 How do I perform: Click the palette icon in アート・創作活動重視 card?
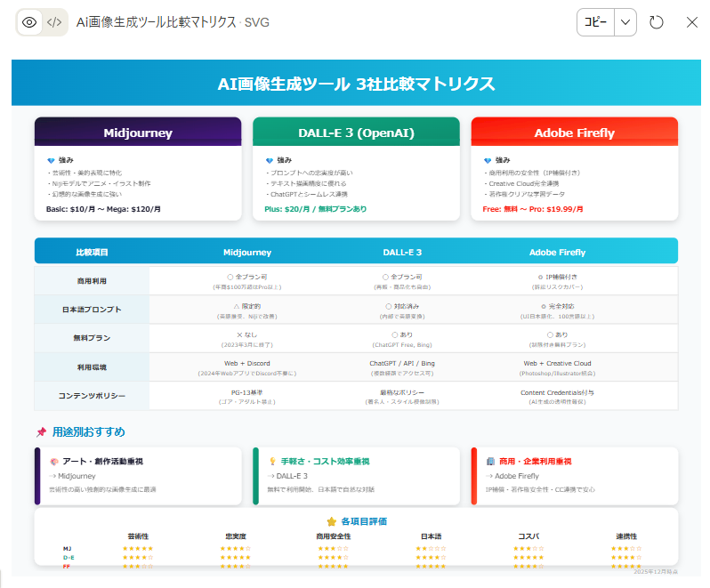pyautogui.click(x=54, y=462)
